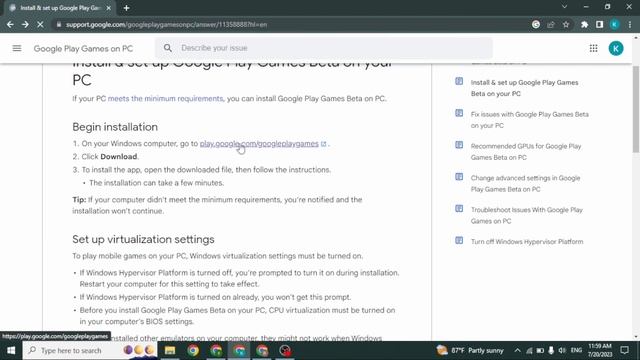Click the search magnifier icon
Viewport: 640px width, 360px height.
tap(168, 48)
